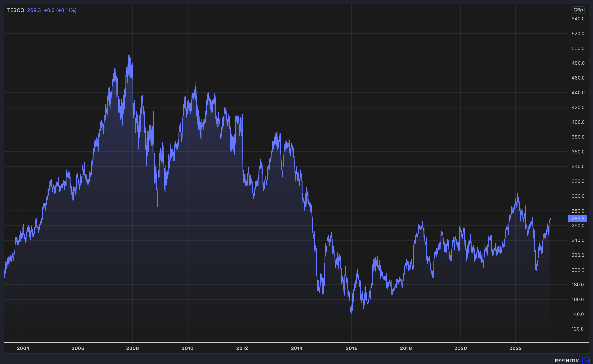
Task: Click the 200.0 price axis label
Action: tap(578, 270)
